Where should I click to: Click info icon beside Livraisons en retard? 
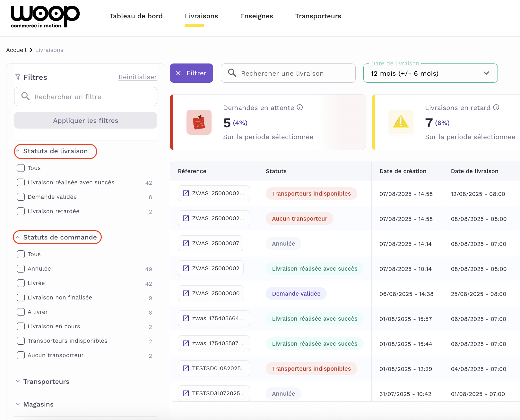click(496, 107)
